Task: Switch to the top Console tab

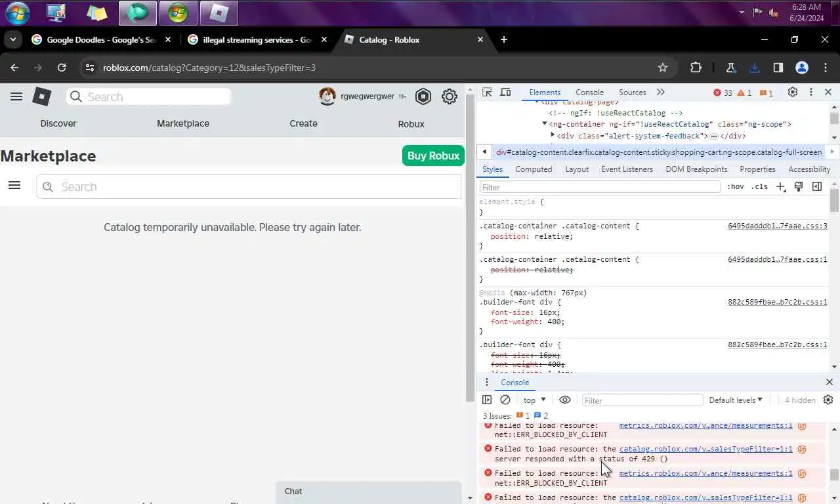Action: (x=589, y=93)
